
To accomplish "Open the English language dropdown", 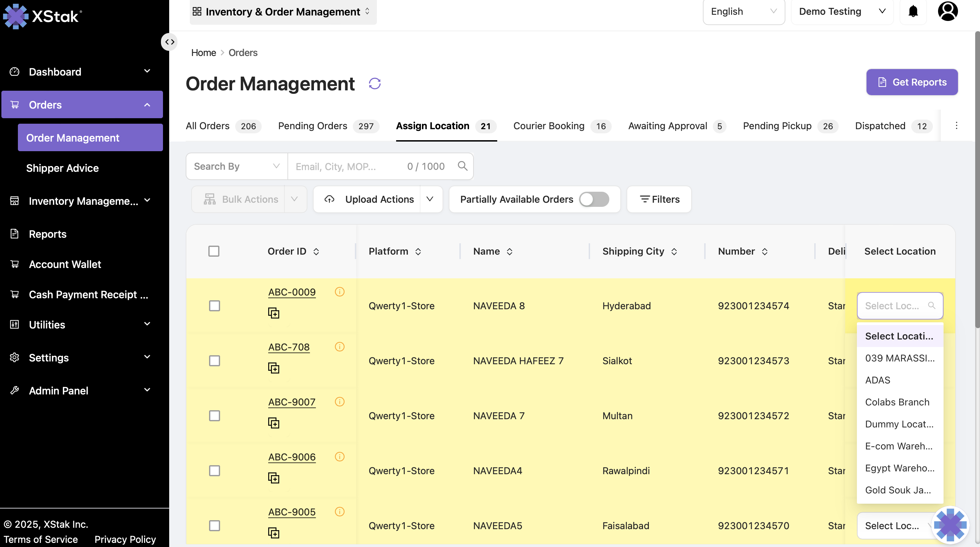I will point(743,12).
